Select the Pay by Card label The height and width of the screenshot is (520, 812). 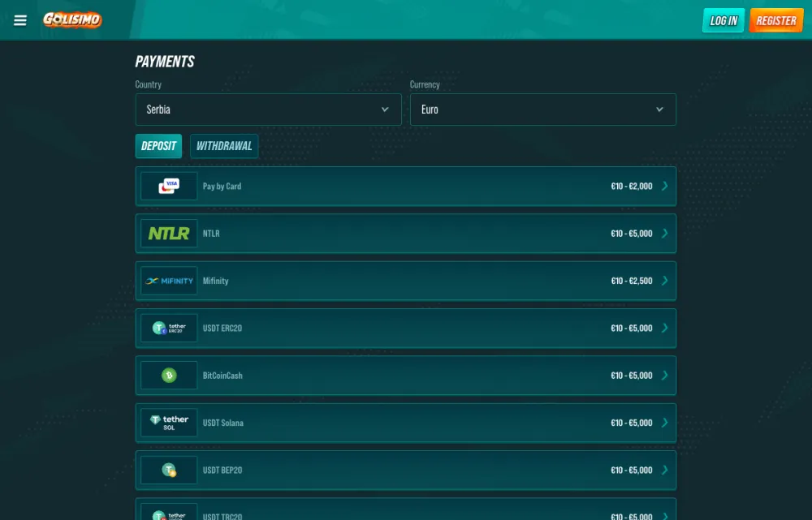tap(222, 187)
